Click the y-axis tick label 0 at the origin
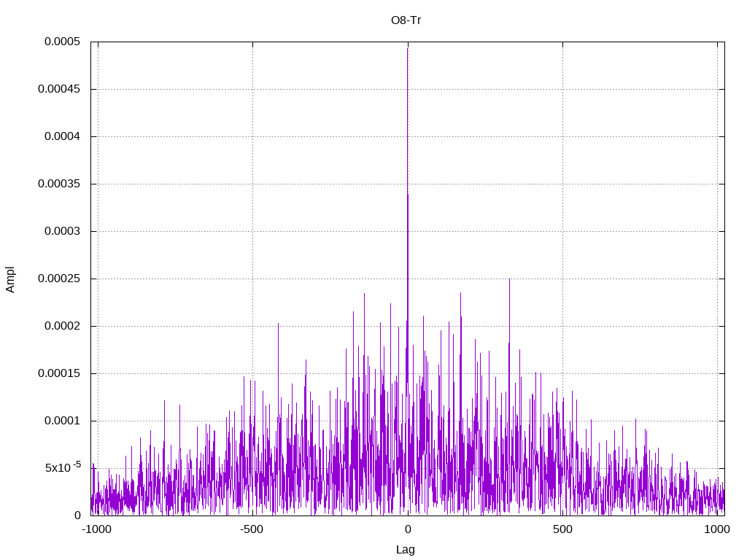 (x=77, y=516)
